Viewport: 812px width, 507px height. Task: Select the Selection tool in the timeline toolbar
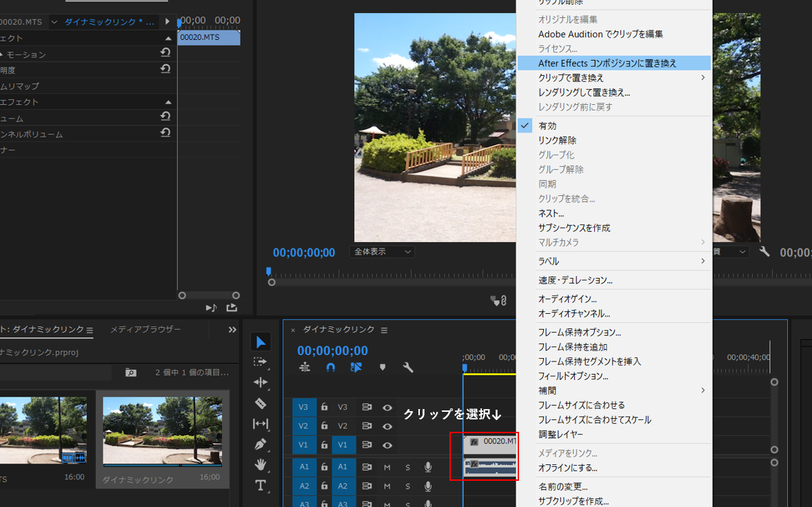tap(261, 341)
